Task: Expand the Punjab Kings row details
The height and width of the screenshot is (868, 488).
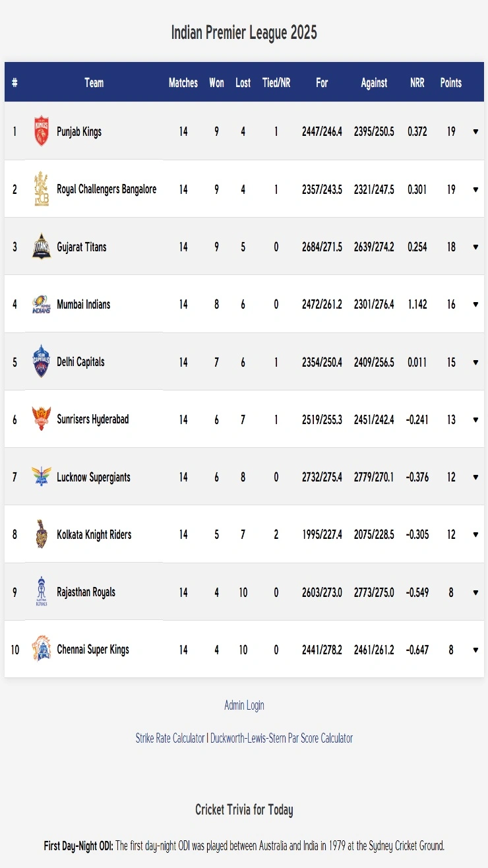Action: (x=475, y=132)
